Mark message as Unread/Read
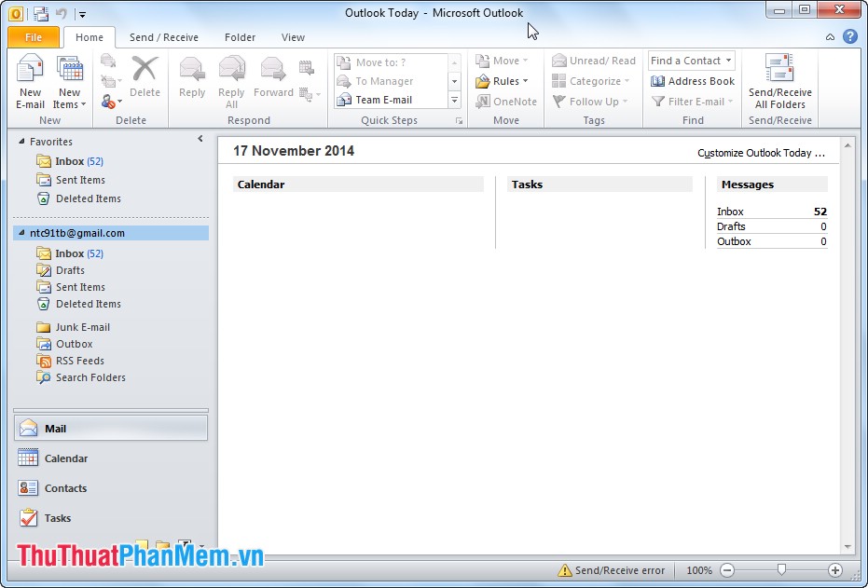 (x=594, y=60)
